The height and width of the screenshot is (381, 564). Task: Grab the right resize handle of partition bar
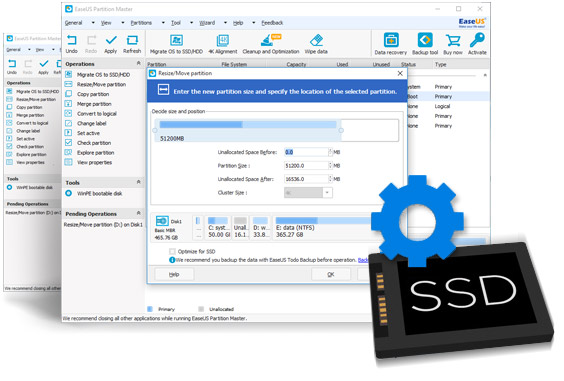click(341, 131)
